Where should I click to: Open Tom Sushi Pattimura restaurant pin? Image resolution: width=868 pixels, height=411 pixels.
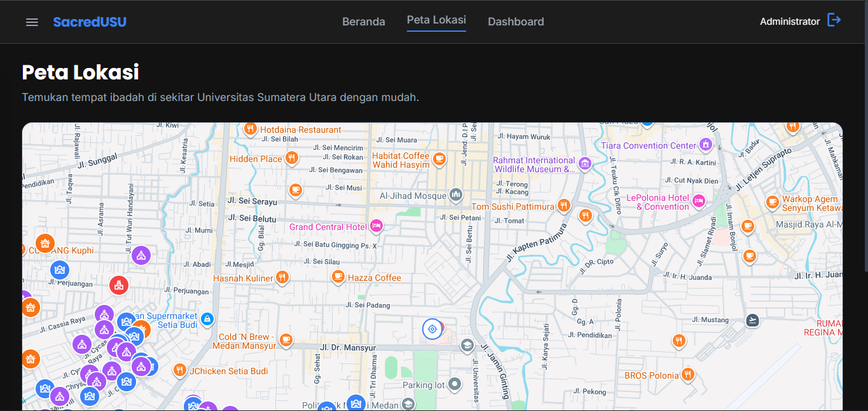click(x=563, y=205)
